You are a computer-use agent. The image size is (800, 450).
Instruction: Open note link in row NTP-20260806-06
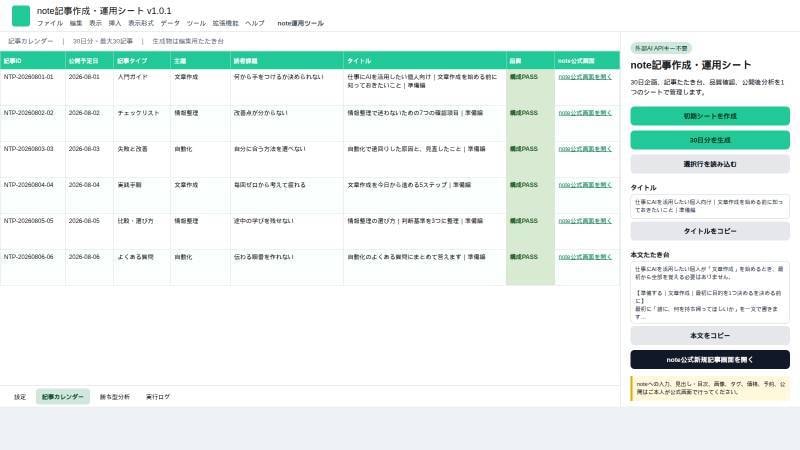tap(585, 257)
